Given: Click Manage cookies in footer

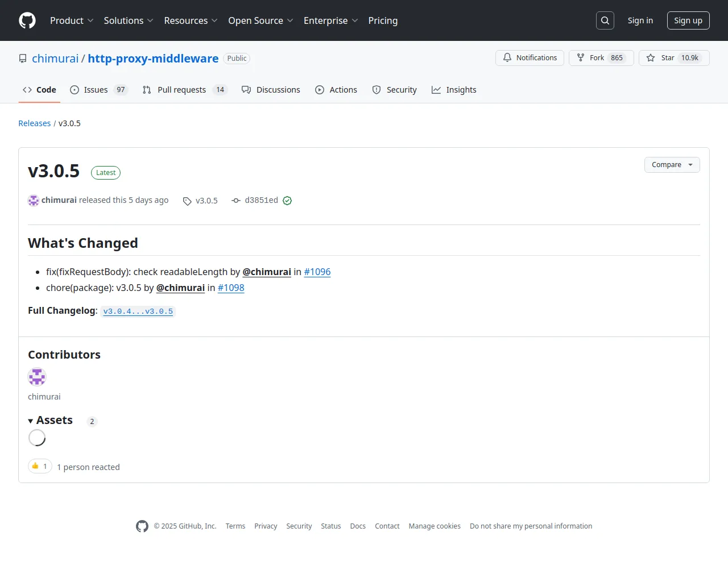Looking at the screenshot, I should pyautogui.click(x=435, y=526).
